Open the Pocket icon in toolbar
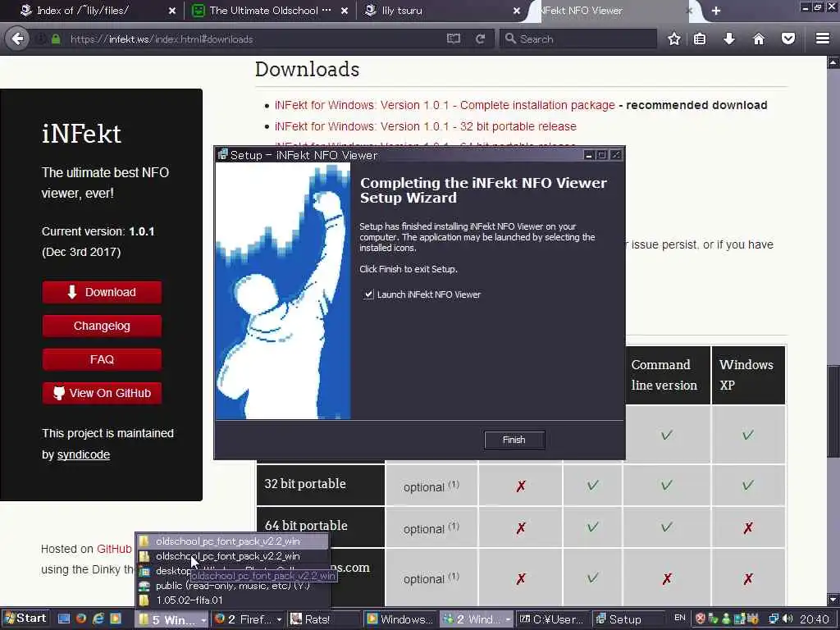 [788, 39]
